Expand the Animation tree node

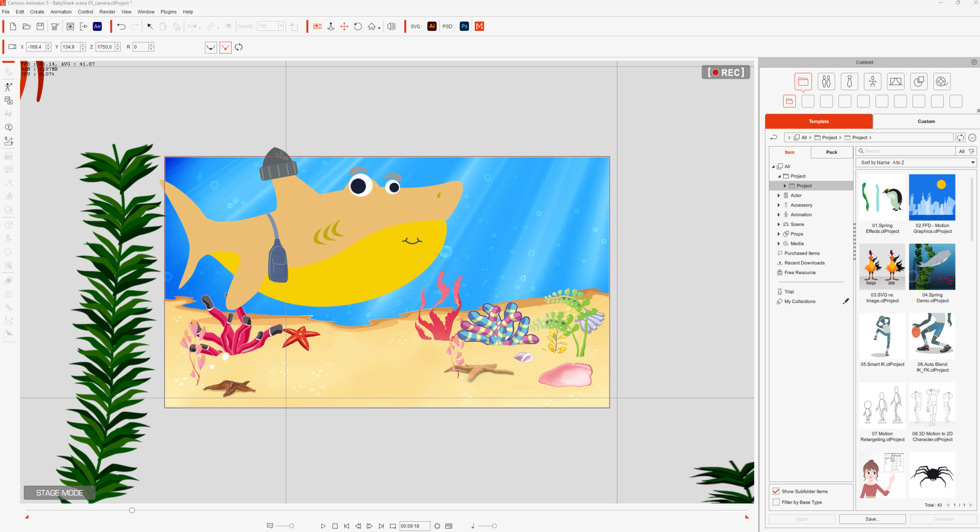(x=779, y=215)
